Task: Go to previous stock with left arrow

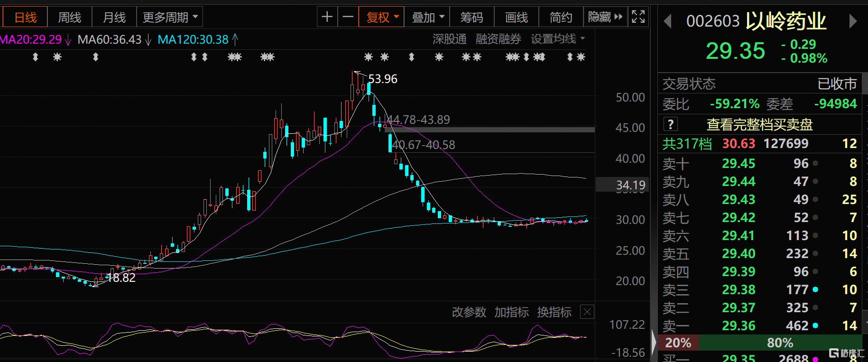Action: tap(667, 21)
